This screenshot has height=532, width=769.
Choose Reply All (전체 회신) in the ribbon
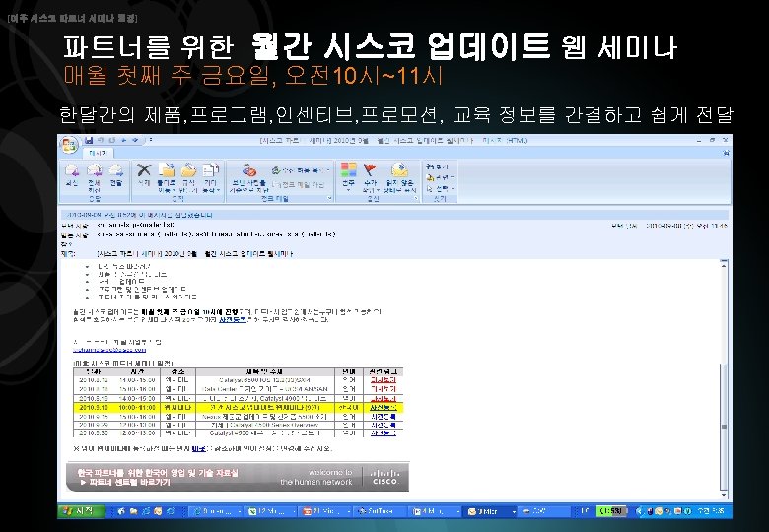(x=95, y=177)
